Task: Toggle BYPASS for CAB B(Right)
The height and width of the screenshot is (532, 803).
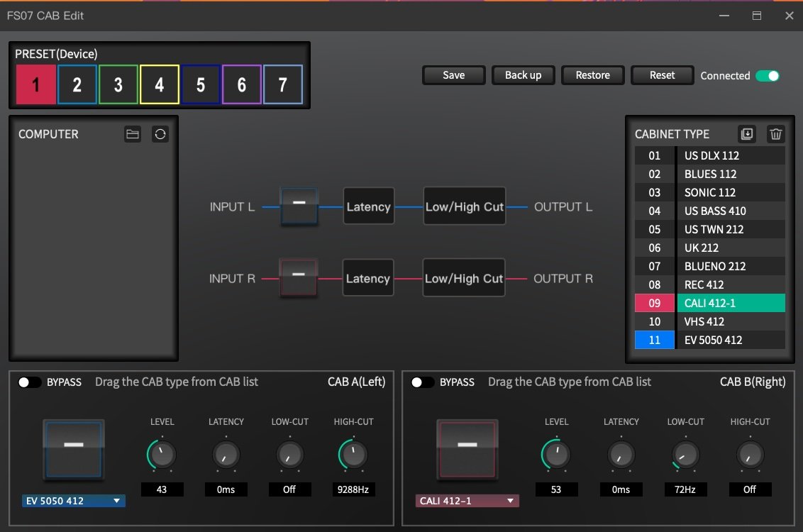Action: pos(423,382)
